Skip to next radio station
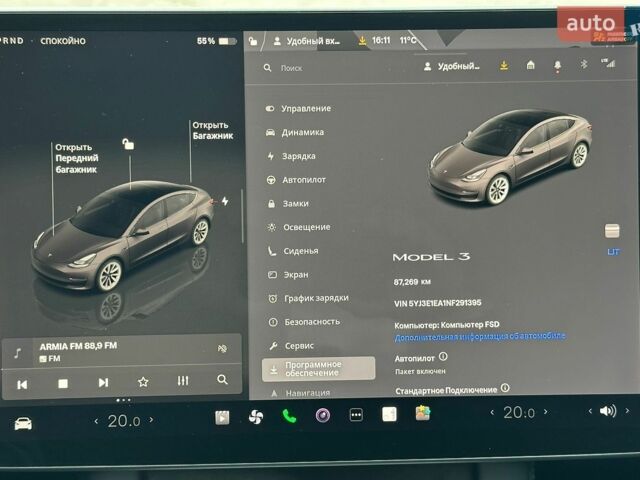 (x=103, y=382)
